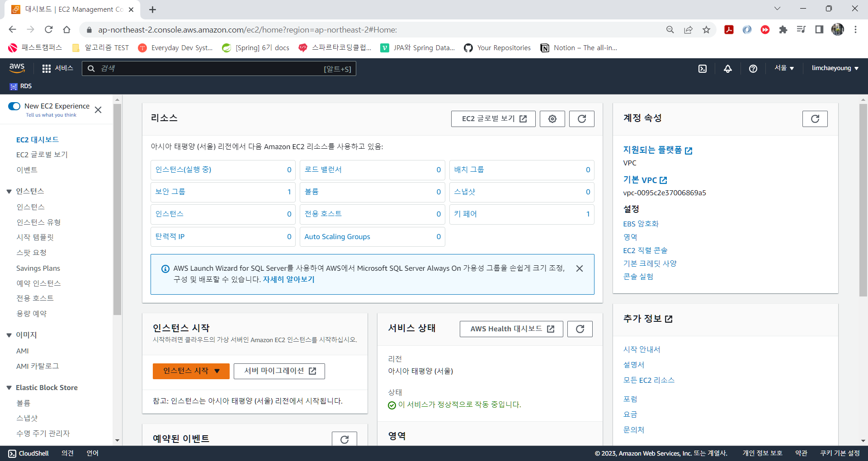Open the AWS Health 대시보드 button

[x=511, y=329]
